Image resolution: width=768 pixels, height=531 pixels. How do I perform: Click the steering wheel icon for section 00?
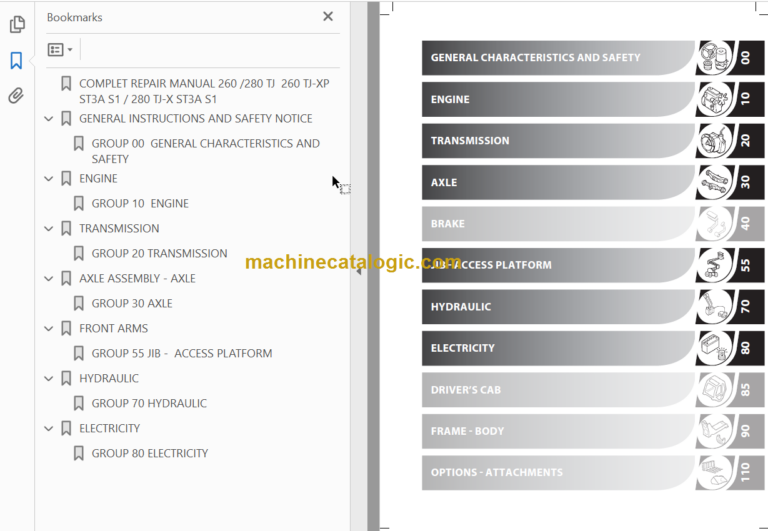pyautogui.click(x=714, y=58)
